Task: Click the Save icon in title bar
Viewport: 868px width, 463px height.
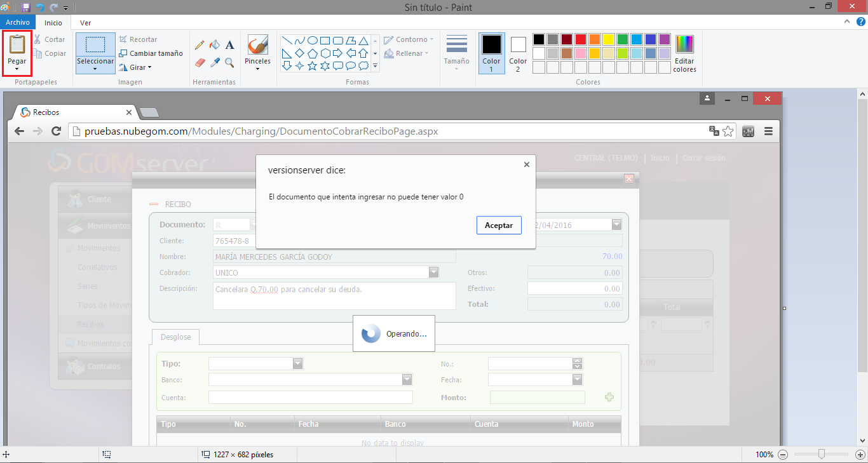Action: tap(25, 8)
